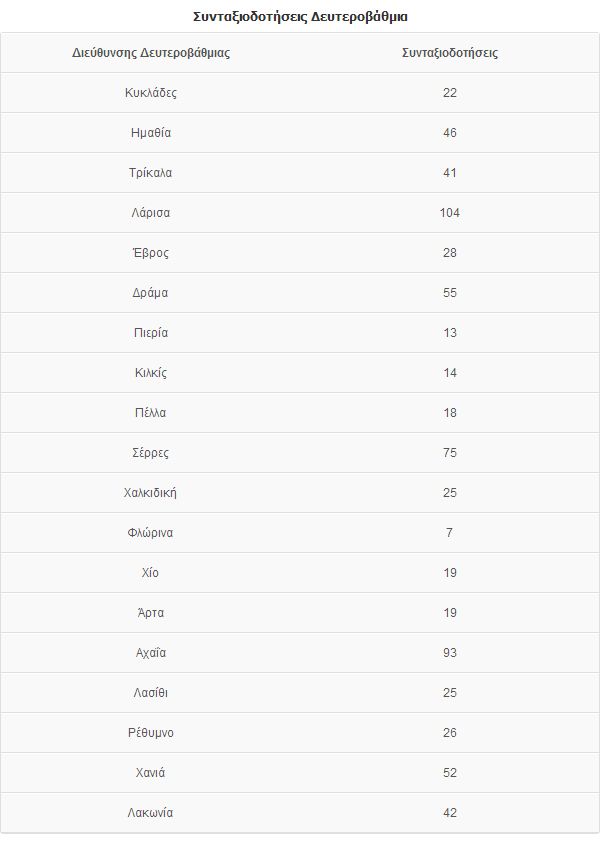This screenshot has height=841, width=609.
Task: Click the Ημαθία cell
Action: click(152, 133)
